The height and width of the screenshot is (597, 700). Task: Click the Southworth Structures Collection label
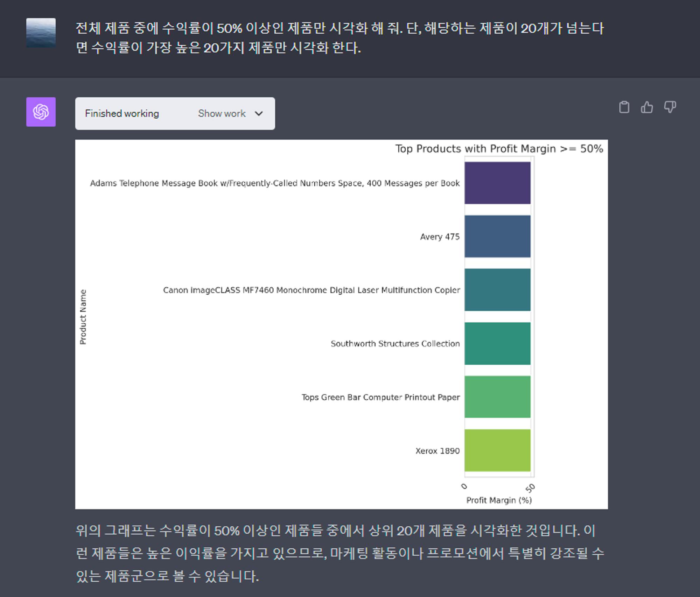395,344
